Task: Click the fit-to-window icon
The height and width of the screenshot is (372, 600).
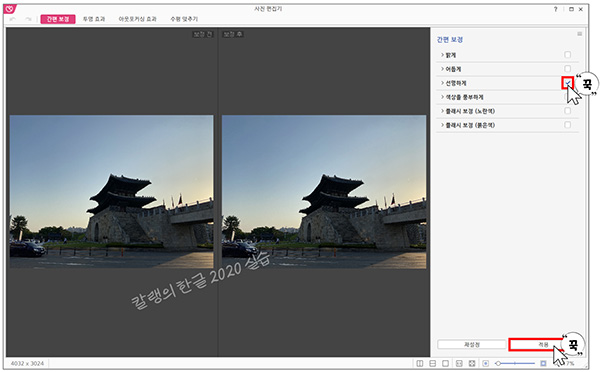Action: tap(459, 363)
